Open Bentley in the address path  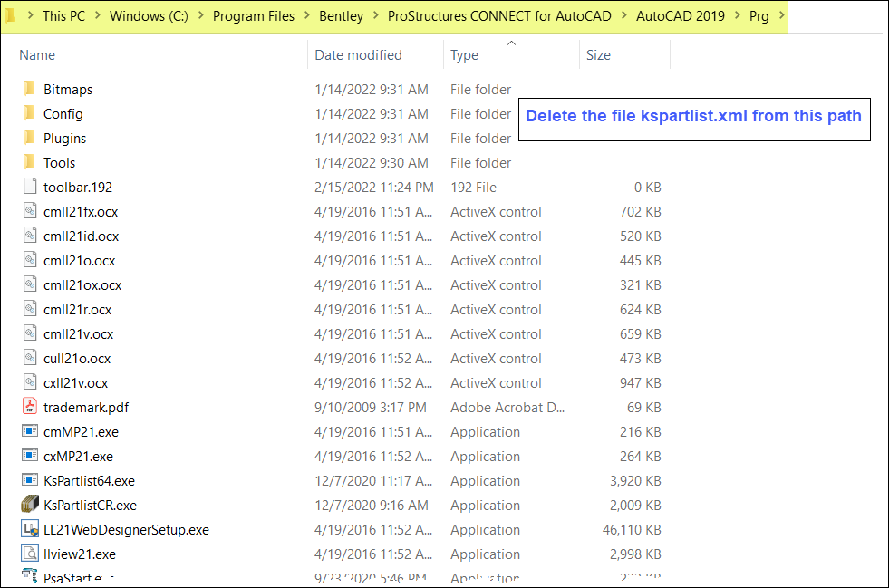pyautogui.click(x=341, y=16)
